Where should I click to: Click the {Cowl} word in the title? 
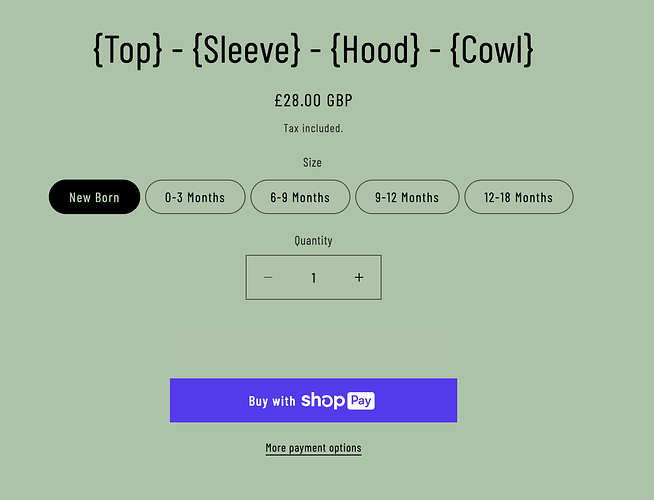(492, 51)
